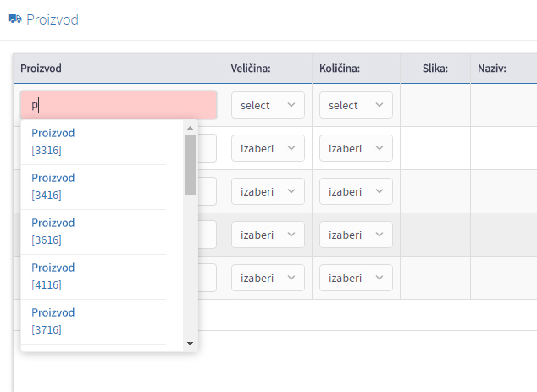Click the Proizvod column header

click(x=42, y=69)
